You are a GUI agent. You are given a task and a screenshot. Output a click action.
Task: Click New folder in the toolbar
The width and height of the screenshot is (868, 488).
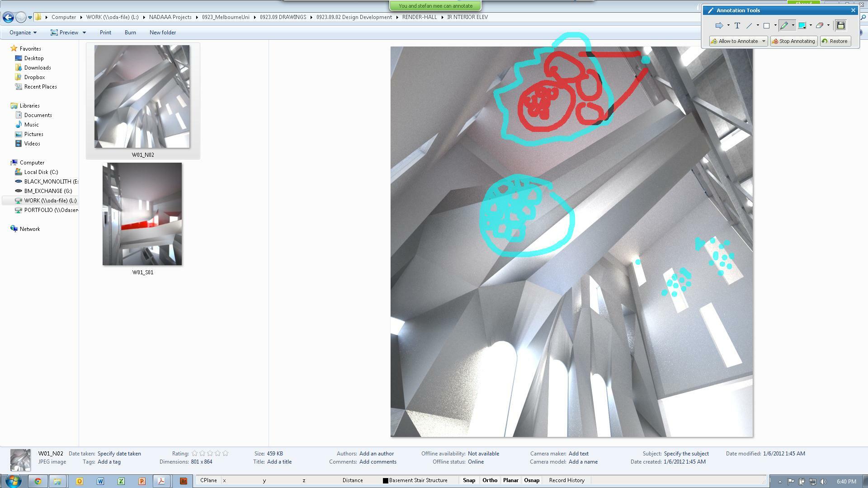click(x=163, y=33)
